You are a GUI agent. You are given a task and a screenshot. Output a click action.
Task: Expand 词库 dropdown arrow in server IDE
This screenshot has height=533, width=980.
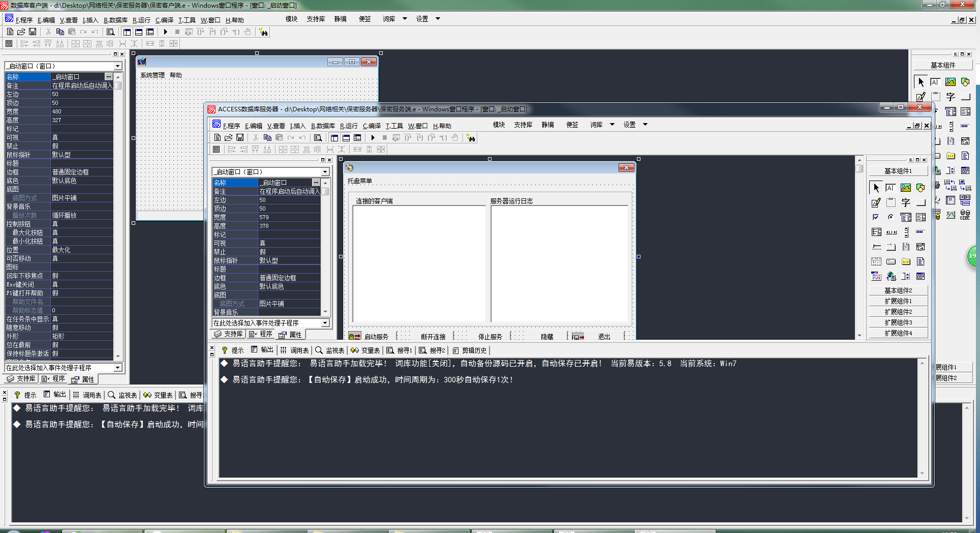pyautogui.click(x=612, y=125)
